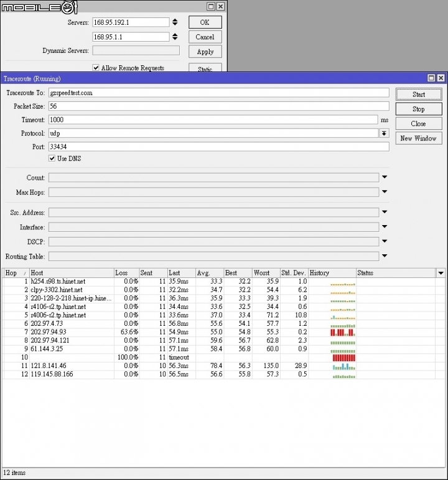Select the 202.97.94.121 hop row
This screenshot has width=448, height=480.
pos(224,340)
